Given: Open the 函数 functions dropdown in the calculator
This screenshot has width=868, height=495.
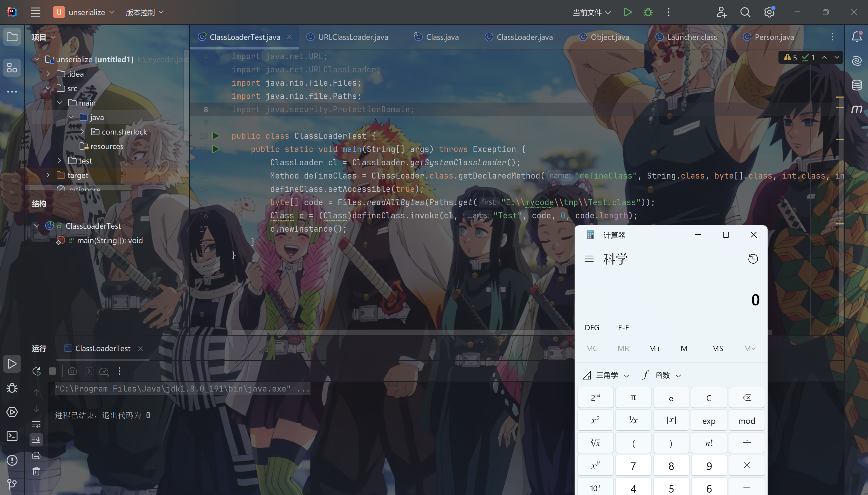Looking at the screenshot, I should pyautogui.click(x=662, y=375).
